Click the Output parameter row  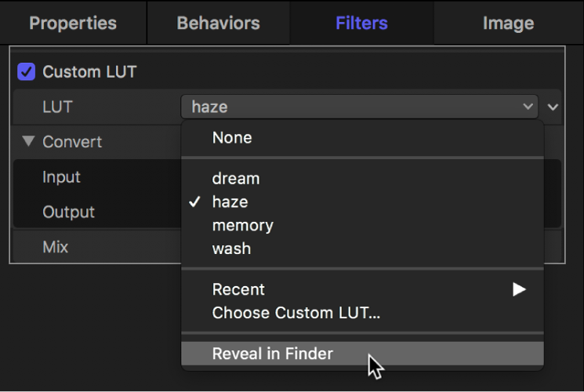[68, 212]
